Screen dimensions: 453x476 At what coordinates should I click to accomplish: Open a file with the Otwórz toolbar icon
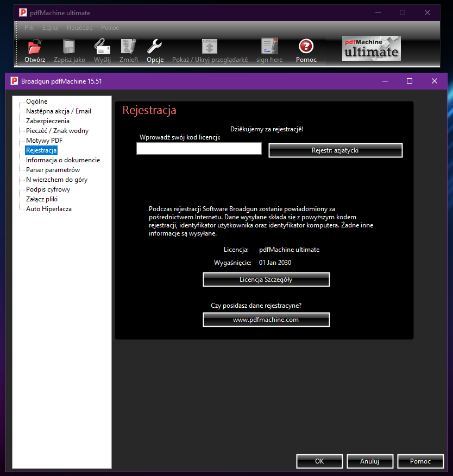[35, 50]
